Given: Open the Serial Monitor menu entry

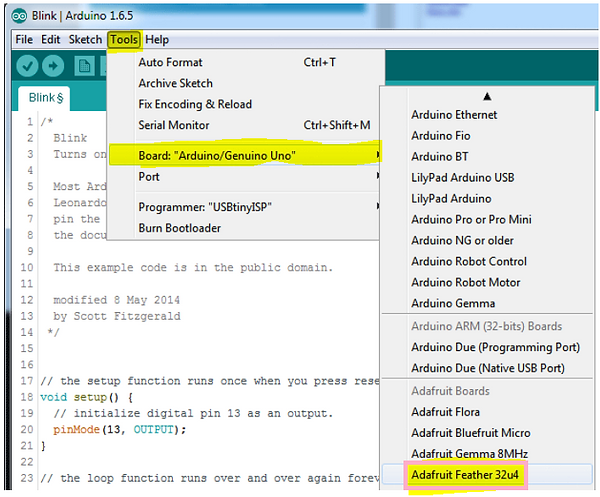Looking at the screenshot, I should [245, 125].
